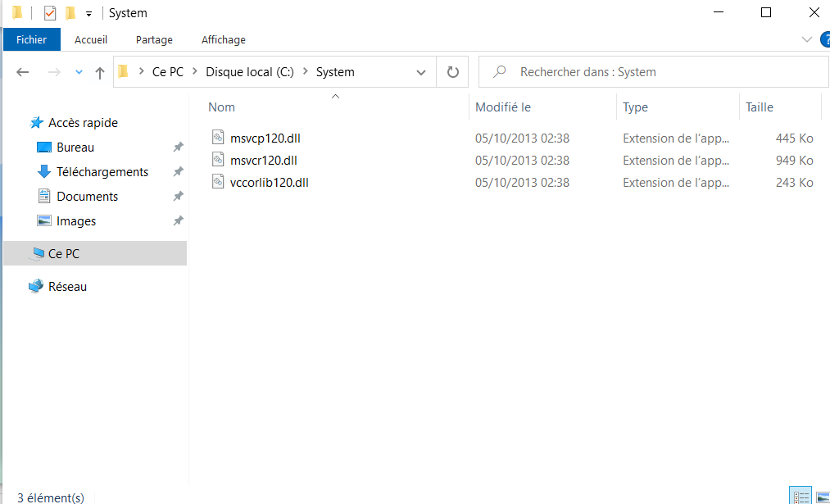Refresh the System folder view
Image resolution: width=830 pixels, height=504 pixels.
(452, 72)
